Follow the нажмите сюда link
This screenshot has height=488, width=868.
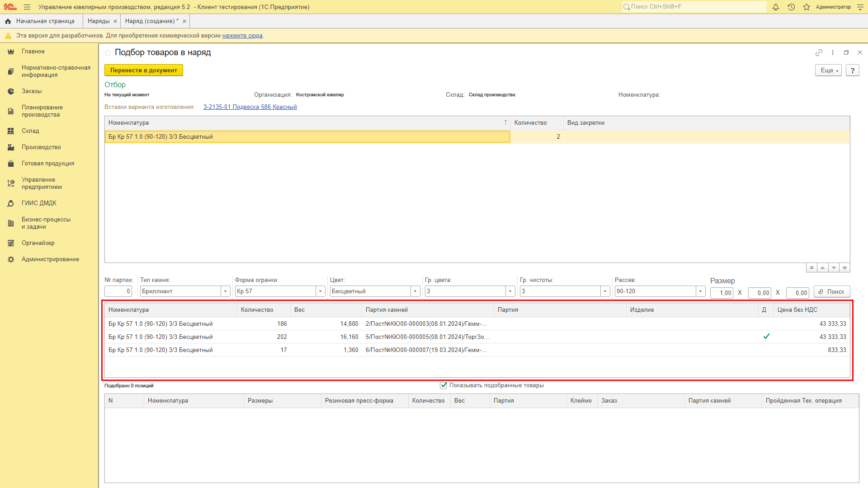tap(242, 36)
